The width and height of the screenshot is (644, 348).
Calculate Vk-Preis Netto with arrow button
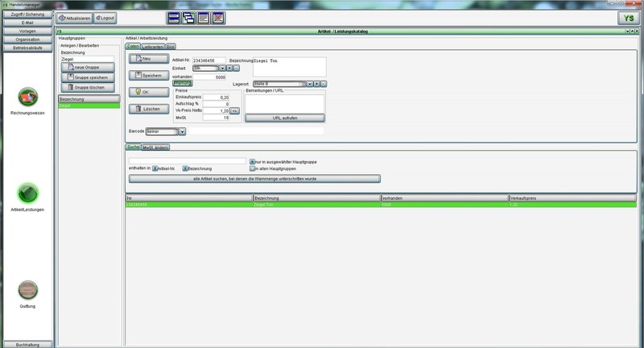(234, 111)
